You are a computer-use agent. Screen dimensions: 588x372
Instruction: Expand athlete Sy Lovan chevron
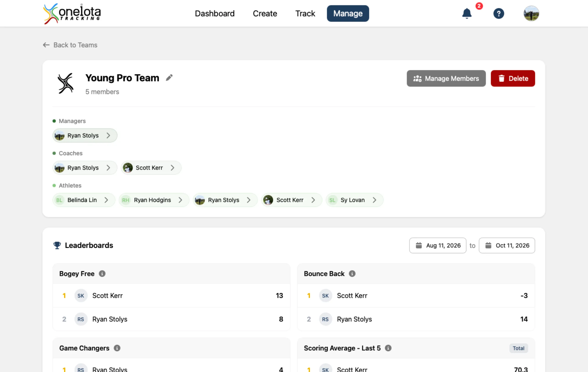coord(374,200)
